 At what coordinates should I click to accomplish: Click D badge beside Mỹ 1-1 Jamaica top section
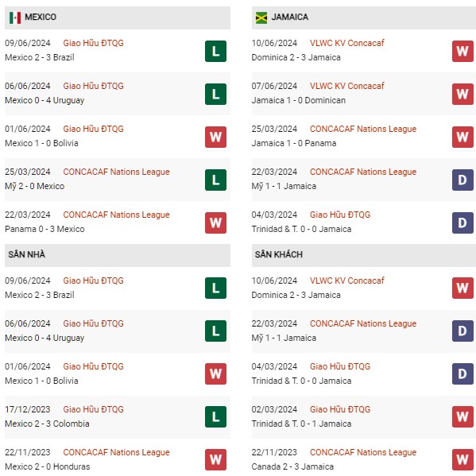(x=462, y=180)
